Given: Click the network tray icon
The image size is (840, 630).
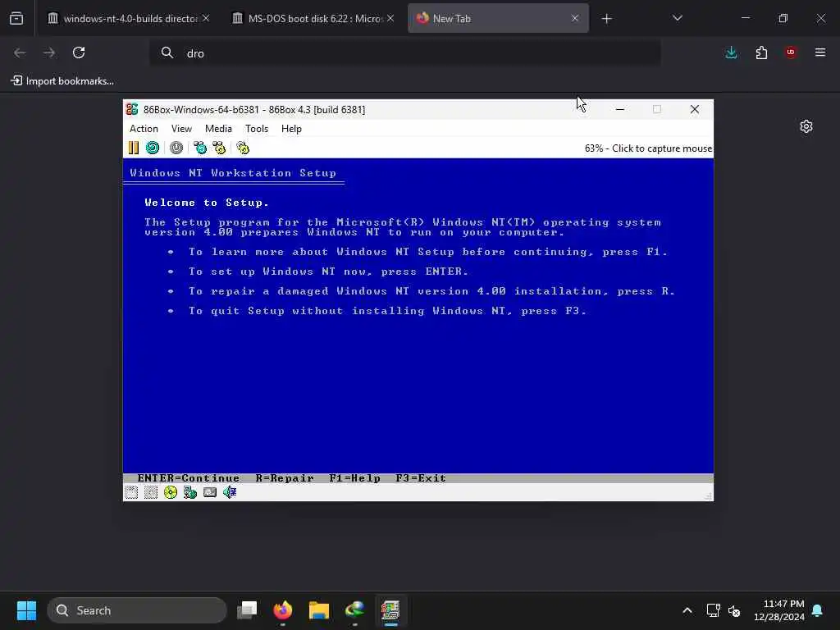Looking at the screenshot, I should 713,610.
